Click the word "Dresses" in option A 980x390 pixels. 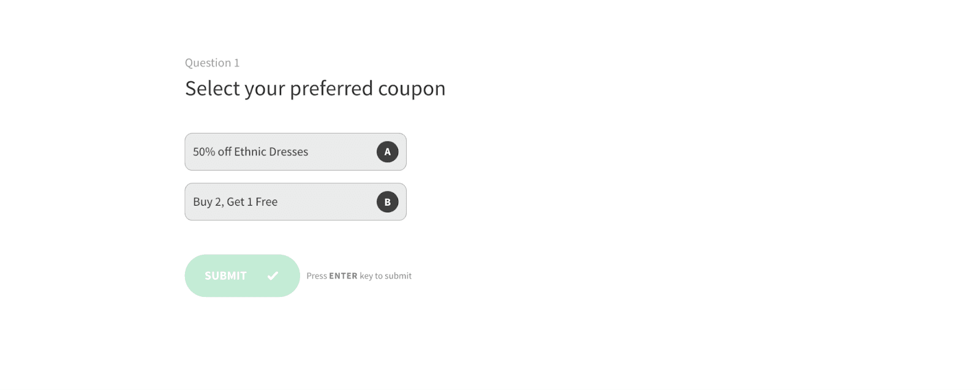288,152
